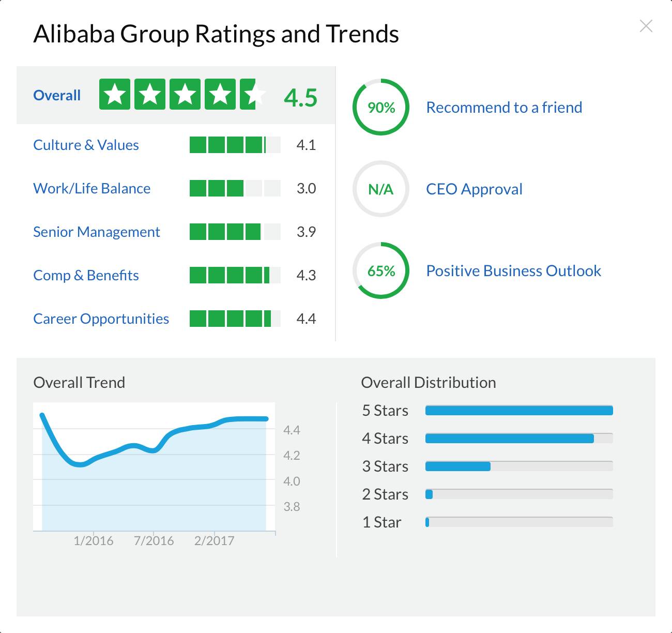Click the 5 Stars distribution bar

click(518, 411)
